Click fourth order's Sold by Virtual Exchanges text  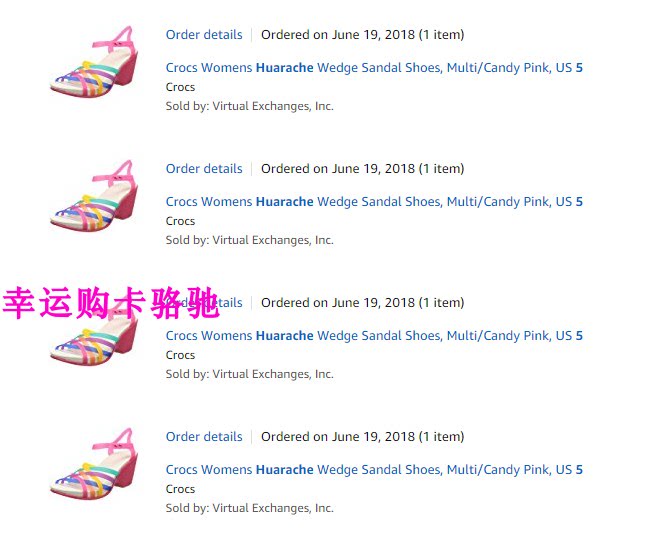pos(249,508)
